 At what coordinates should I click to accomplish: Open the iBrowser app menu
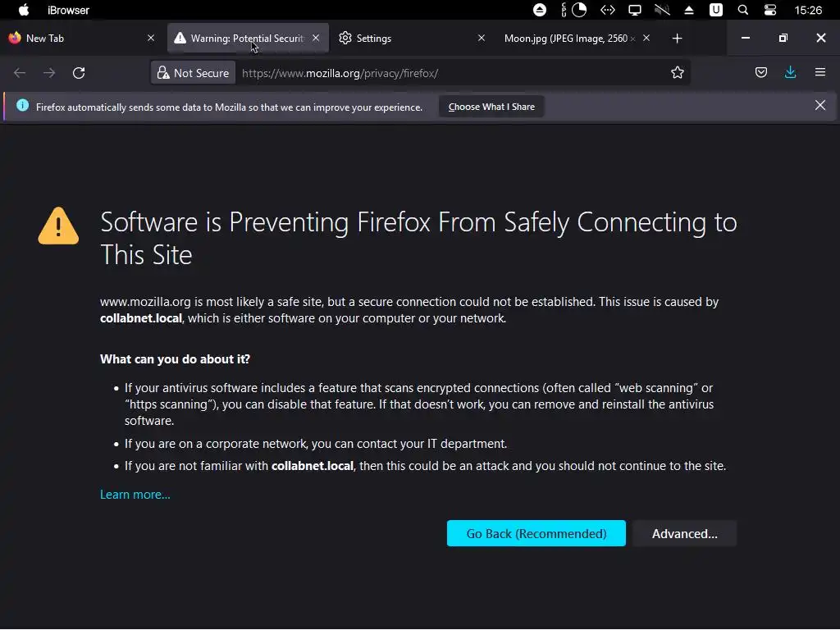click(x=69, y=11)
